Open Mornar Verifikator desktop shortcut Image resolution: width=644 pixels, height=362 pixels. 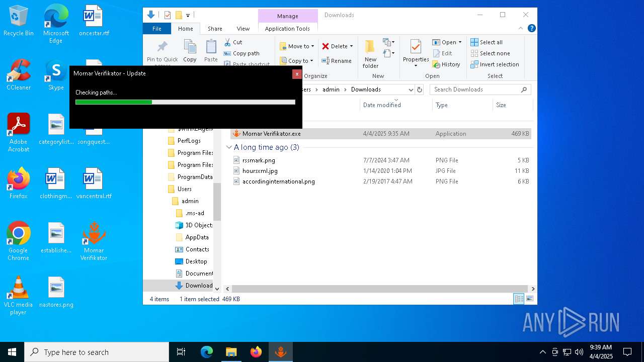(94, 241)
